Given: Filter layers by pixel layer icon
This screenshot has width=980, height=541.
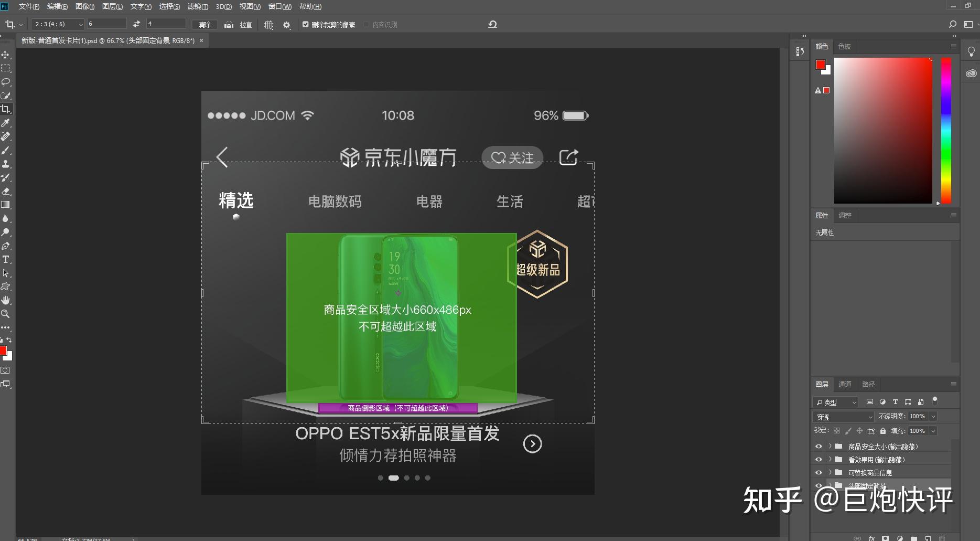Looking at the screenshot, I should [870, 402].
